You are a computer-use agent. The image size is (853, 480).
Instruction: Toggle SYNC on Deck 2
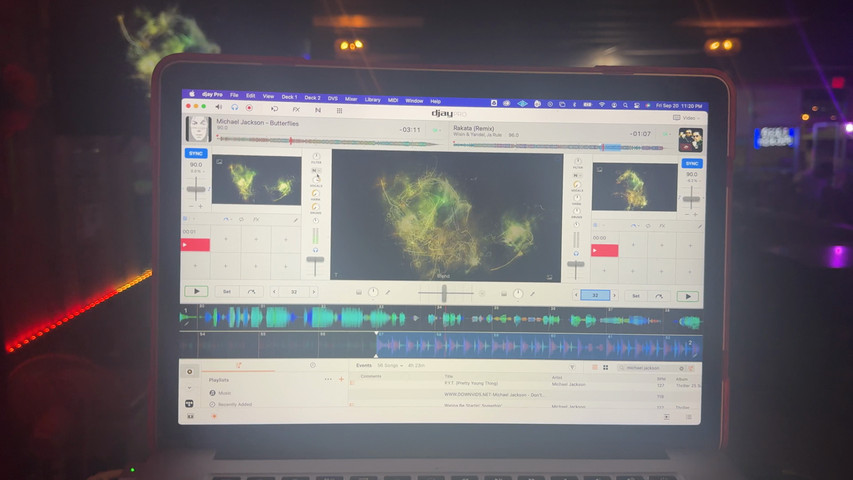[x=692, y=163]
